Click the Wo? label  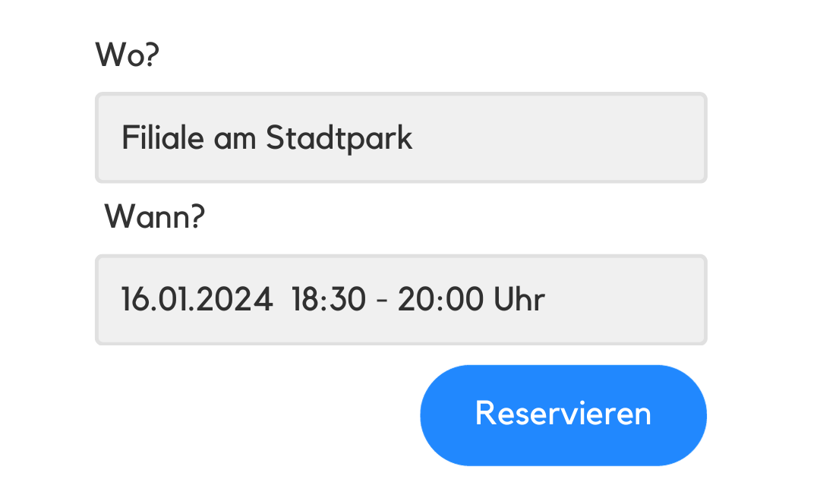coord(127,55)
